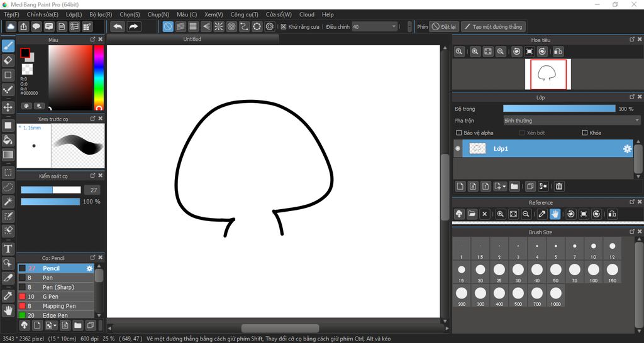Open the Cloud menu
644x343 pixels.
tap(307, 14)
